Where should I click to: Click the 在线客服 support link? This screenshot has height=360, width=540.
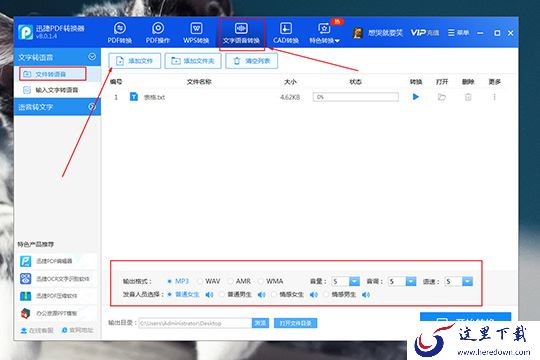[x=37, y=330]
